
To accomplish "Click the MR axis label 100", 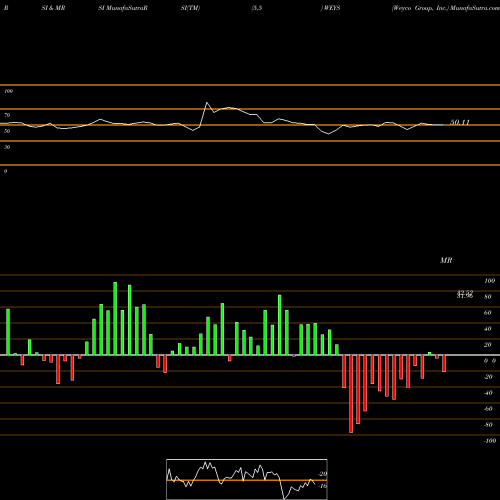I will [489, 281].
